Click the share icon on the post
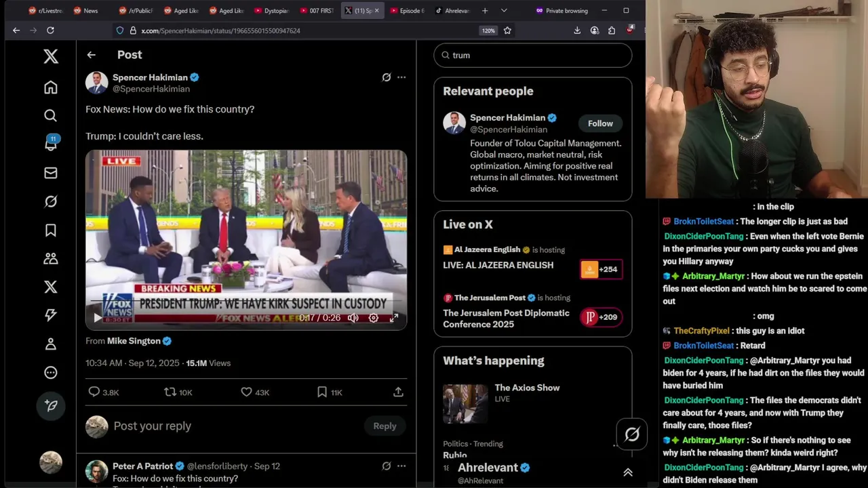 click(399, 392)
